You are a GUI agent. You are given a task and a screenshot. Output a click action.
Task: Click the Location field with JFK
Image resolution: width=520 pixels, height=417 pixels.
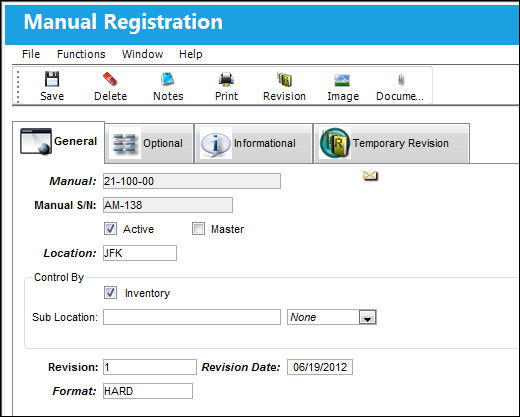pyautogui.click(x=140, y=253)
